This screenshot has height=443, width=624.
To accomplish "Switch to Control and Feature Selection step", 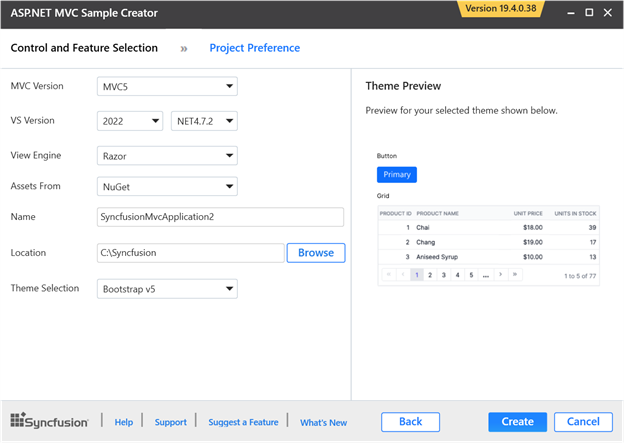I will pos(84,48).
